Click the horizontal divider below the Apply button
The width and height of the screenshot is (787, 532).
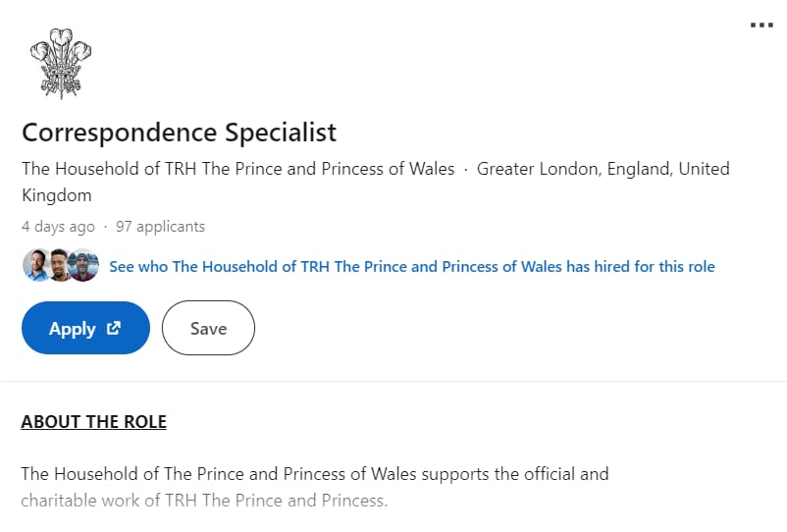pos(393,382)
